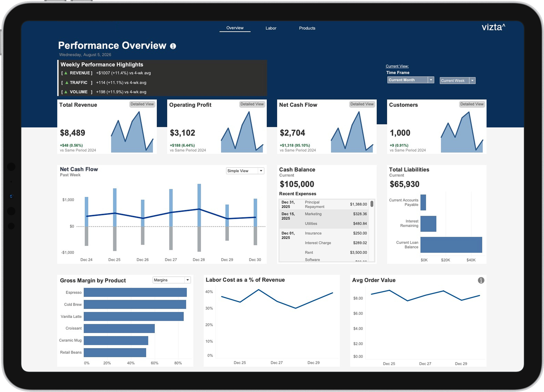Click the Dec 30 cash flow bar

[x=255, y=222]
